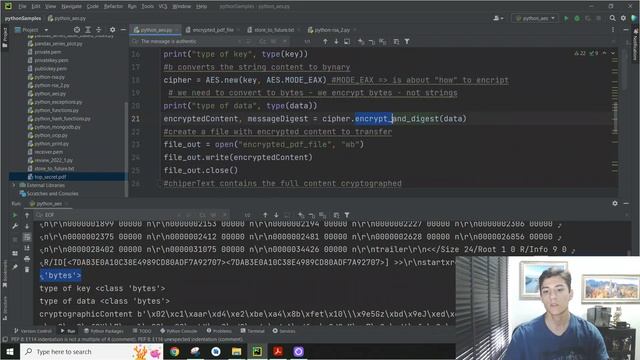Open the VCS menu

click(163, 7)
